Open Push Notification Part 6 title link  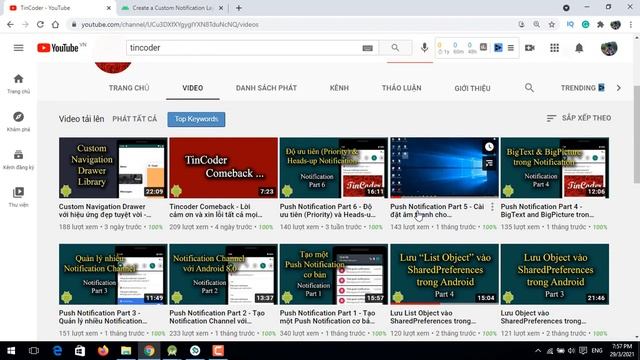[328, 211]
